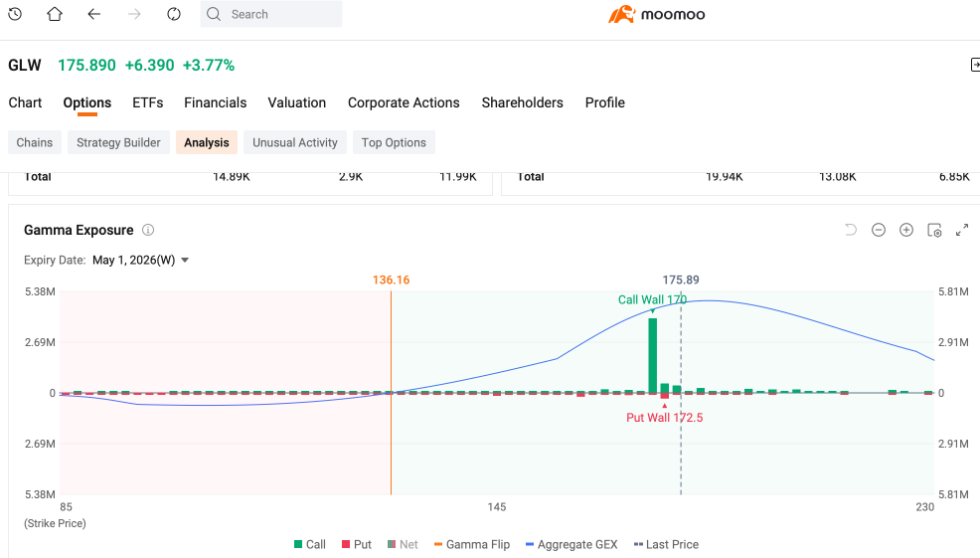Switch to the Chart tab
The height and width of the screenshot is (558, 980).
[x=25, y=102]
